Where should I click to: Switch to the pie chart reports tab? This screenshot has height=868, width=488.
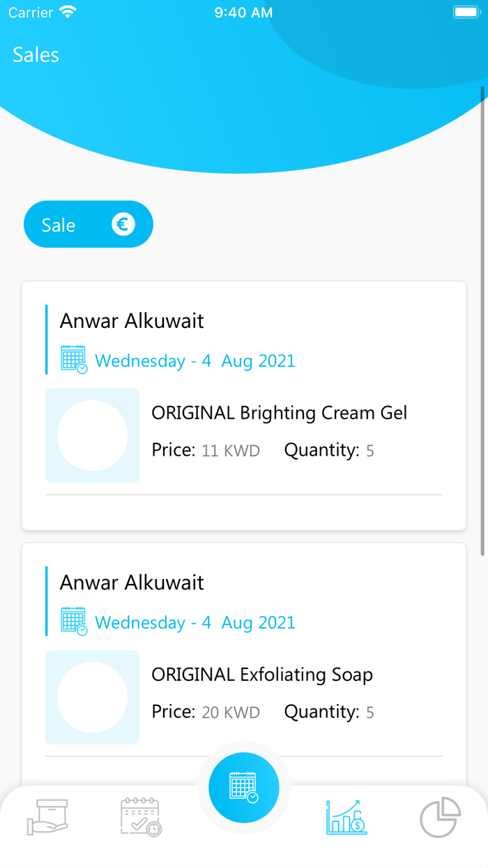(441, 818)
